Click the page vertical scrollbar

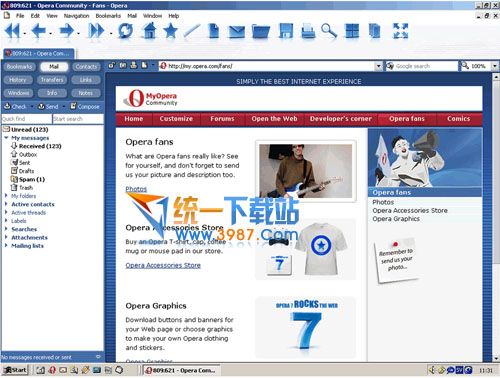[x=496, y=217]
